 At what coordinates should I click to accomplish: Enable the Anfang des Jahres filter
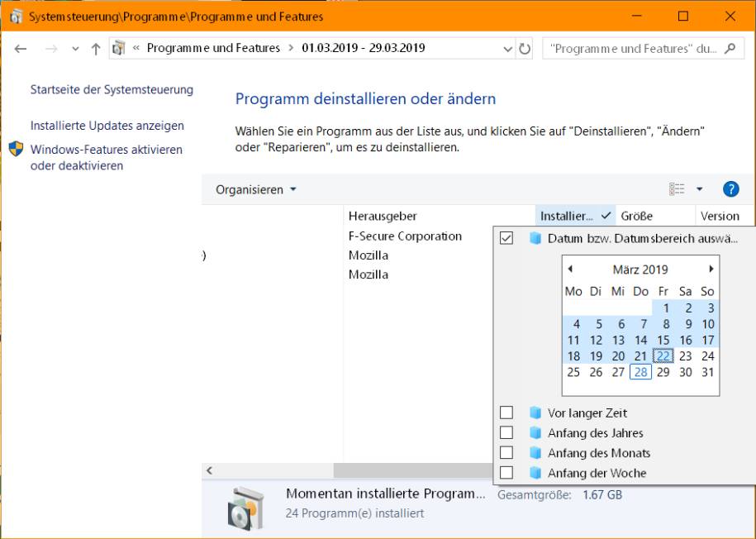coord(506,432)
